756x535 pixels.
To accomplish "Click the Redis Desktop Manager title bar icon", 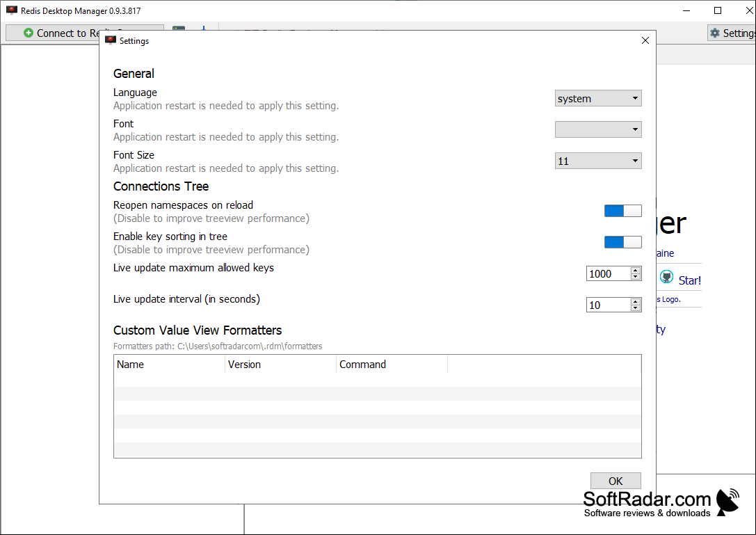I will [12, 10].
